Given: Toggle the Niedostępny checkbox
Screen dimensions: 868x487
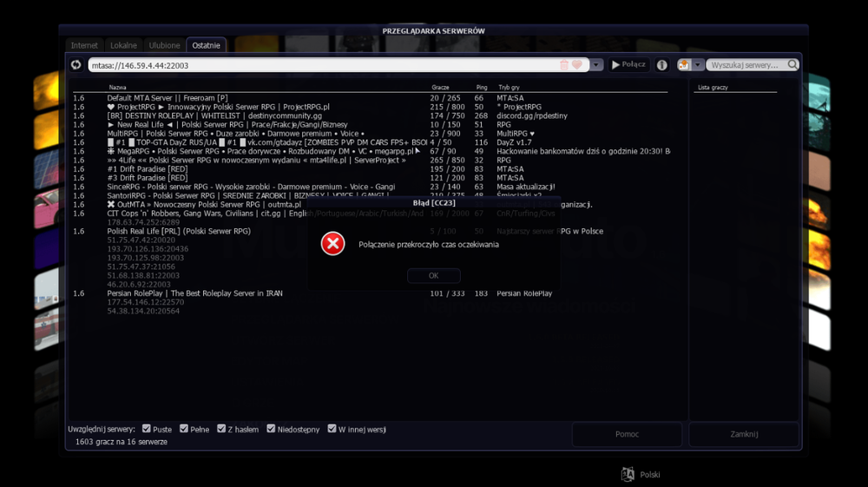Looking at the screenshot, I should pos(271,428).
